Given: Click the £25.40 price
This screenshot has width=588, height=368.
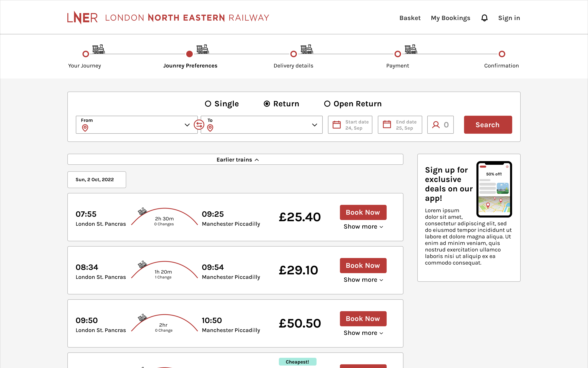Looking at the screenshot, I should pos(300,217).
